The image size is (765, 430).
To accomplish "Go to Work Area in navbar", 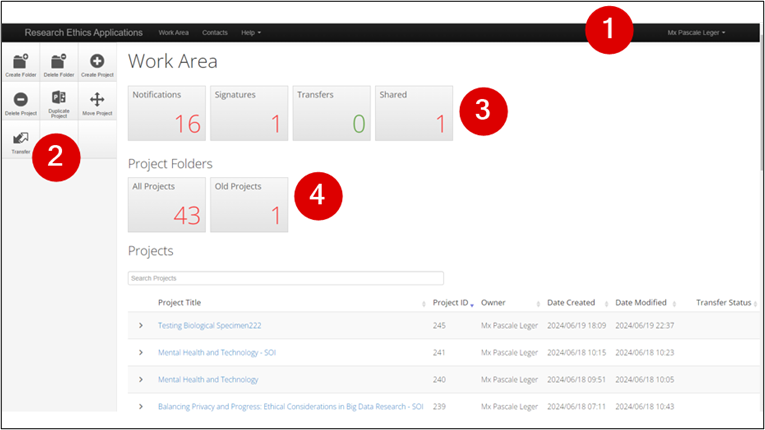I will (174, 33).
